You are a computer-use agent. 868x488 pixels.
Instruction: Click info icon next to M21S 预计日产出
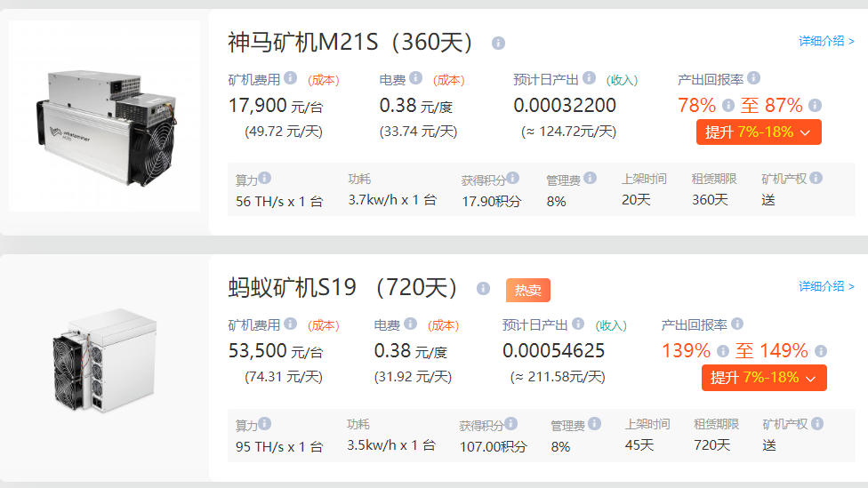pyautogui.click(x=589, y=78)
